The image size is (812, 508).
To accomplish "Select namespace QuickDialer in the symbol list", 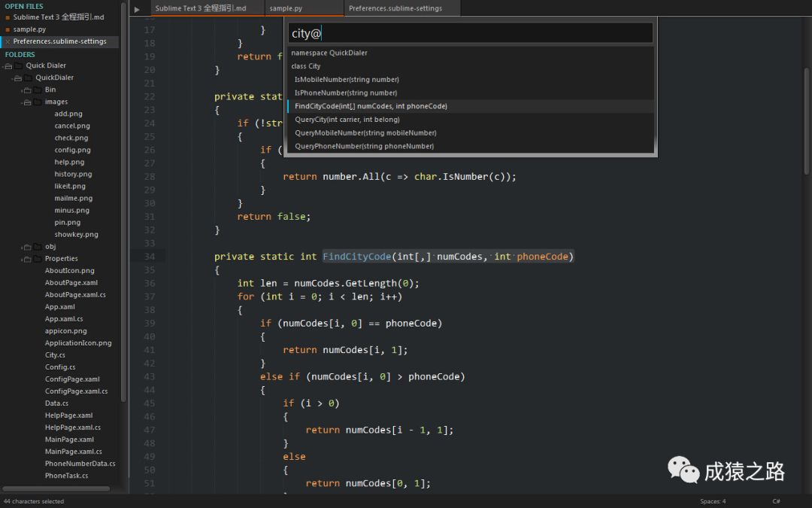I will click(470, 53).
